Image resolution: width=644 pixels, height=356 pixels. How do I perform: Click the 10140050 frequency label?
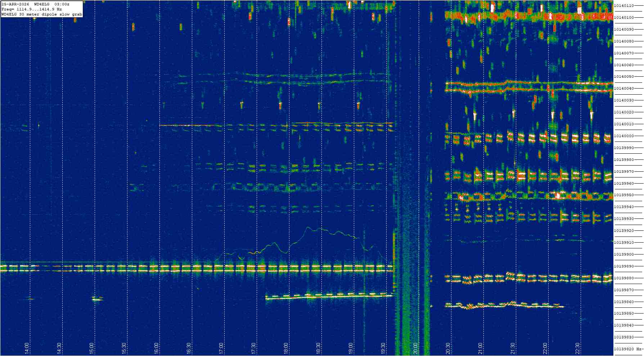624,77
